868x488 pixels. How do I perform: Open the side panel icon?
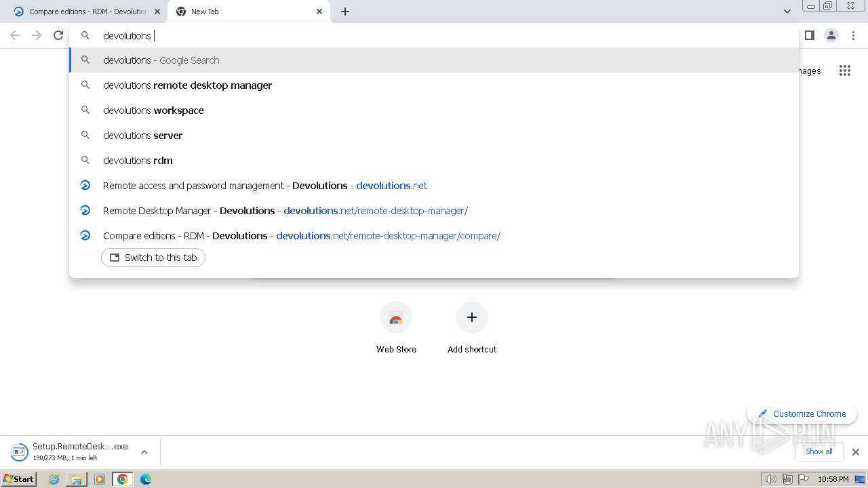pyautogui.click(x=809, y=35)
